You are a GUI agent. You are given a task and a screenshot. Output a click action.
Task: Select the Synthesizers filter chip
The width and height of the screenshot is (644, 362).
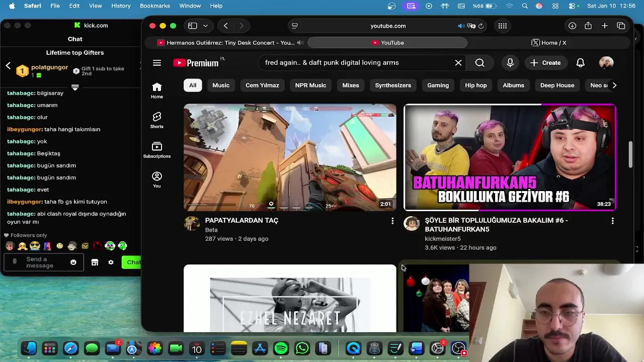tap(393, 85)
